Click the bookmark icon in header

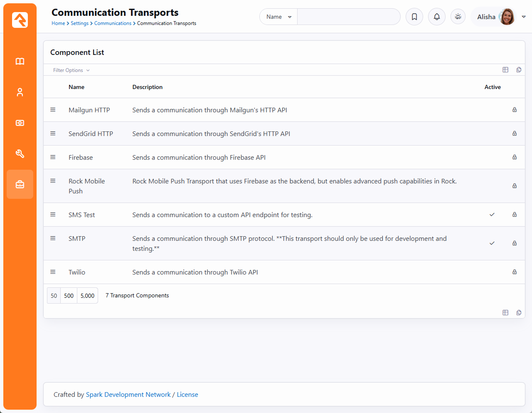414,17
